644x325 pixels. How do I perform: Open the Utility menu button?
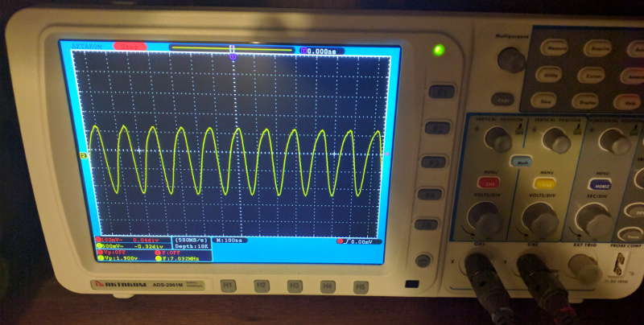click(549, 75)
